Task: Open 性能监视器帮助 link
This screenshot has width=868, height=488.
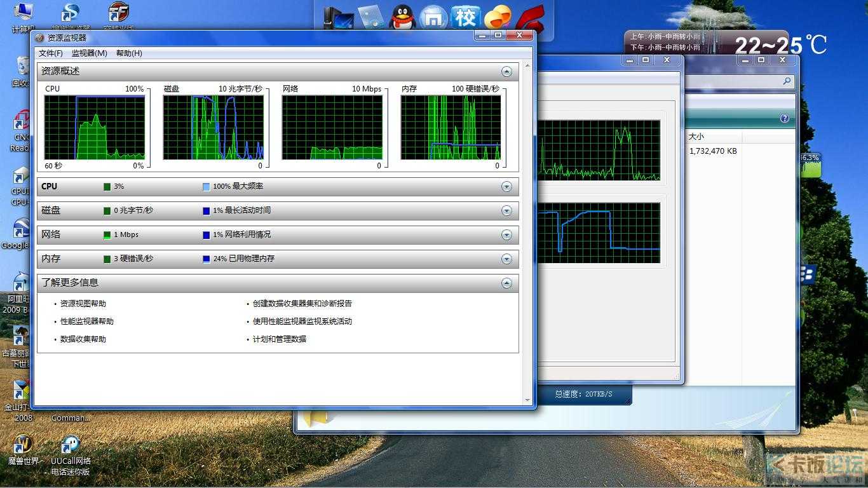Action: [x=87, y=322]
